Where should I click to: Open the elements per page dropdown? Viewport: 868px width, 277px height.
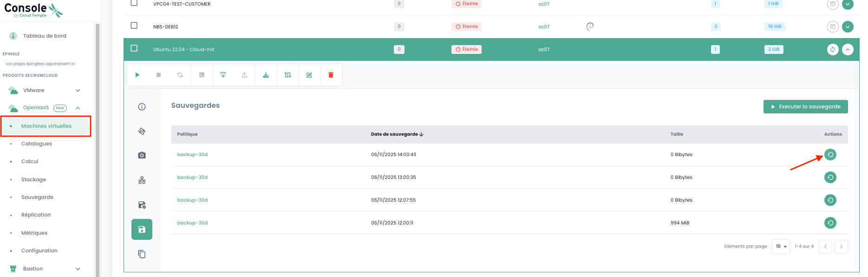pyautogui.click(x=781, y=246)
